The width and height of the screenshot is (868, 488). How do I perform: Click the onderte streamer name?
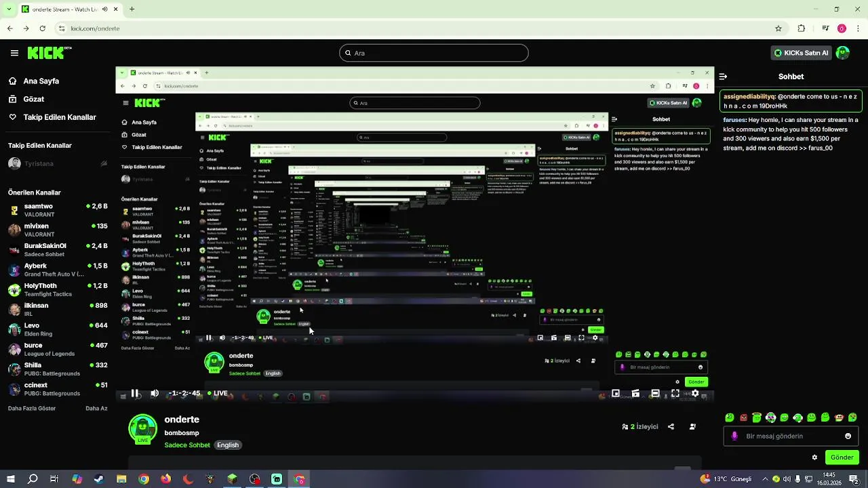[182, 420]
